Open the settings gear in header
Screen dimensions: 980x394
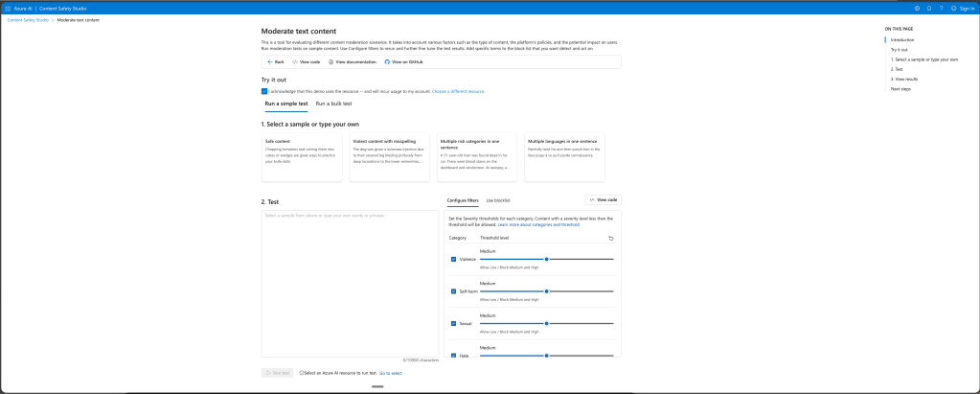point(917,8)
